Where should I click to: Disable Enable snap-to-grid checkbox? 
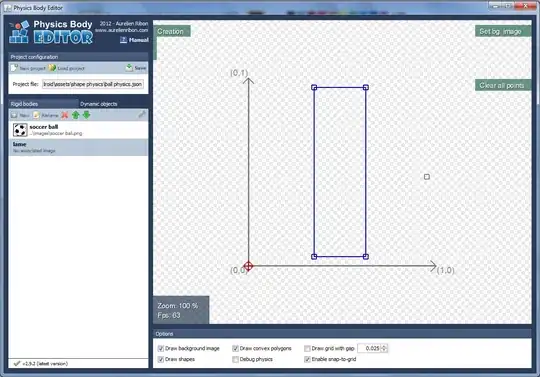pyautogui.click(x=307, y=359)
